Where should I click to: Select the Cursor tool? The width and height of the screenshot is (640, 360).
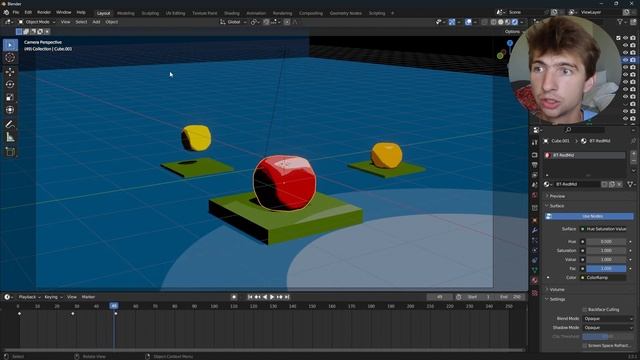pos(10,58)
